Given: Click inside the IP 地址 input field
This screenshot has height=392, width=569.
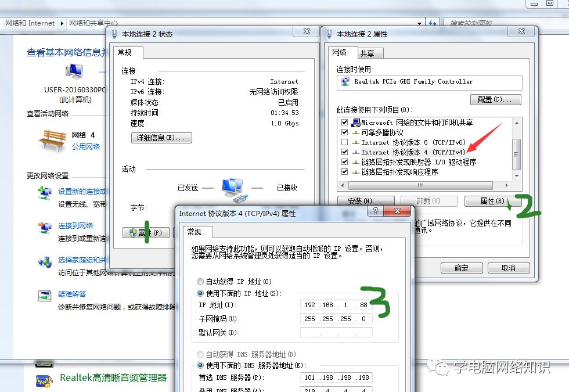Looking at the screenshot, I should (x=336, y=304).
